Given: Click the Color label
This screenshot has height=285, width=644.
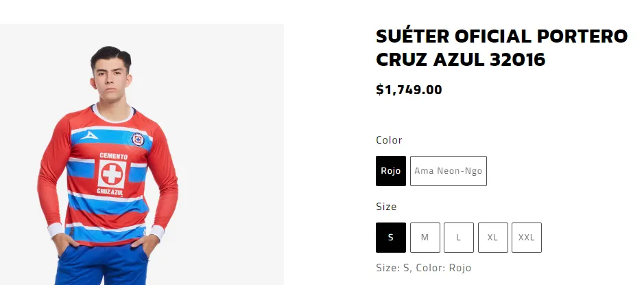Looking at the screenshot, I should (389, 140).
